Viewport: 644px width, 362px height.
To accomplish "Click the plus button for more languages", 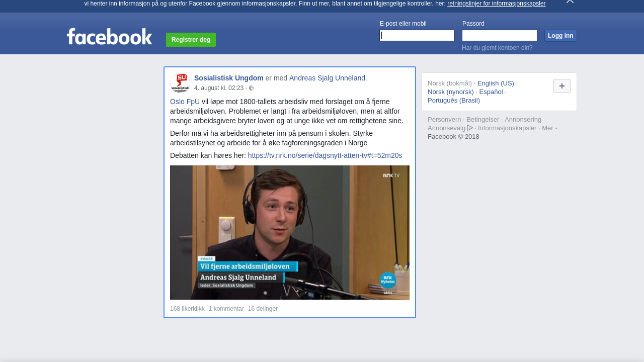I will pos(562,86).
